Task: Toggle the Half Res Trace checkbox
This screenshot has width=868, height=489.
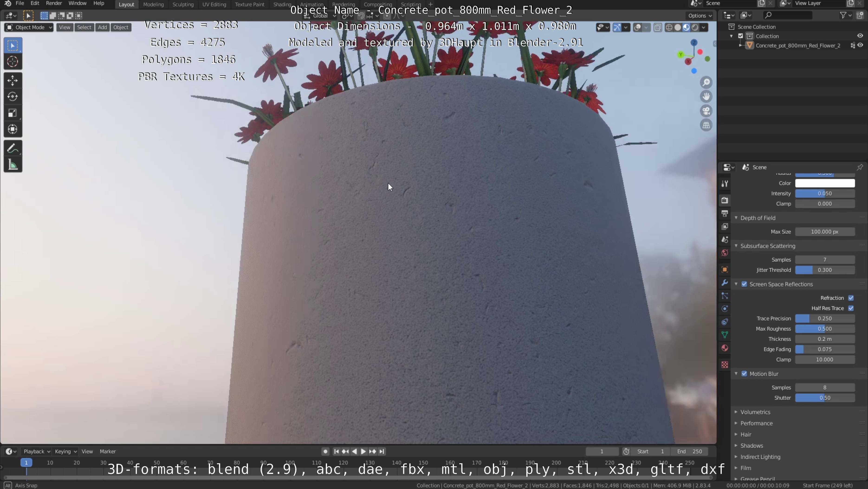Action: pyautogui.click(x=851, y=308)
